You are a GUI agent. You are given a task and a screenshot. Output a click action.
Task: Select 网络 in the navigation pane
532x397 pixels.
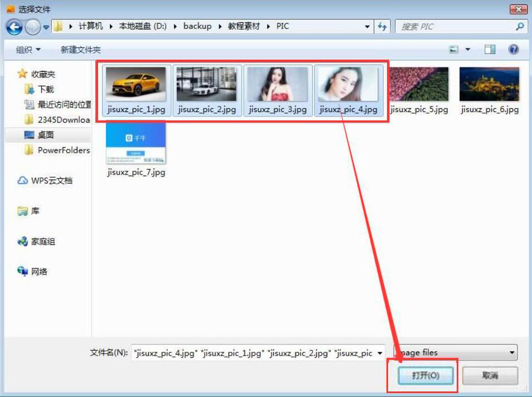tap(39, 272)
